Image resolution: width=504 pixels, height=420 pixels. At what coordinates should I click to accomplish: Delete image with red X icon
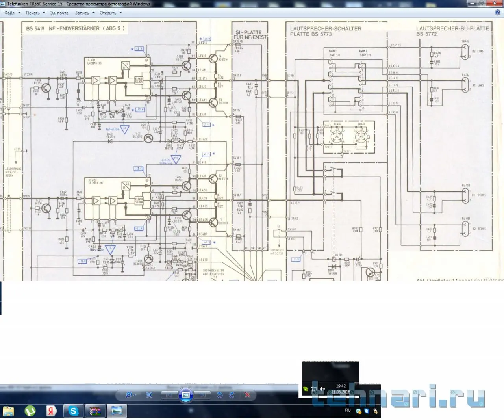pyautogui.click(x=248, y=395)
